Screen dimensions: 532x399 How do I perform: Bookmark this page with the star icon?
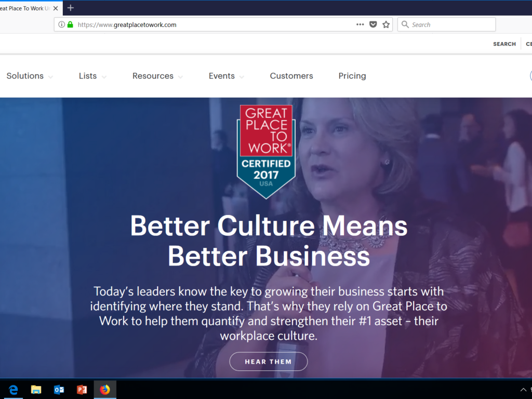(x=386, y=24)
